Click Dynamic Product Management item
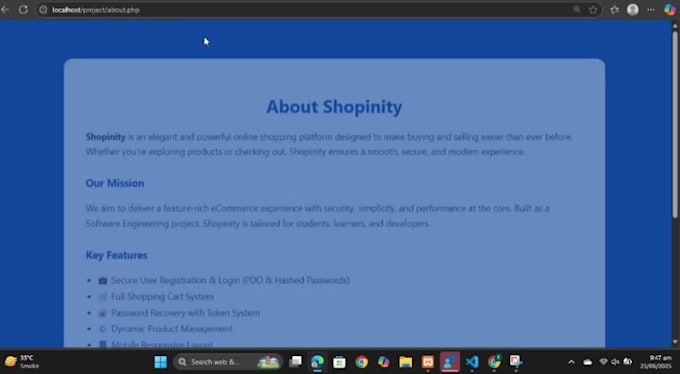Image resolution: width=680 pixels, height=374 pixels. [172, 329]
